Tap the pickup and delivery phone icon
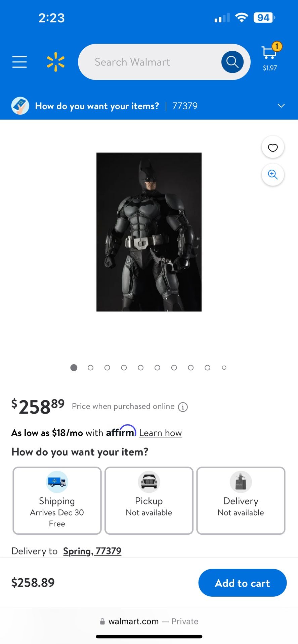The height and width of the screenshot is (644, 298). tap(20, 106)
